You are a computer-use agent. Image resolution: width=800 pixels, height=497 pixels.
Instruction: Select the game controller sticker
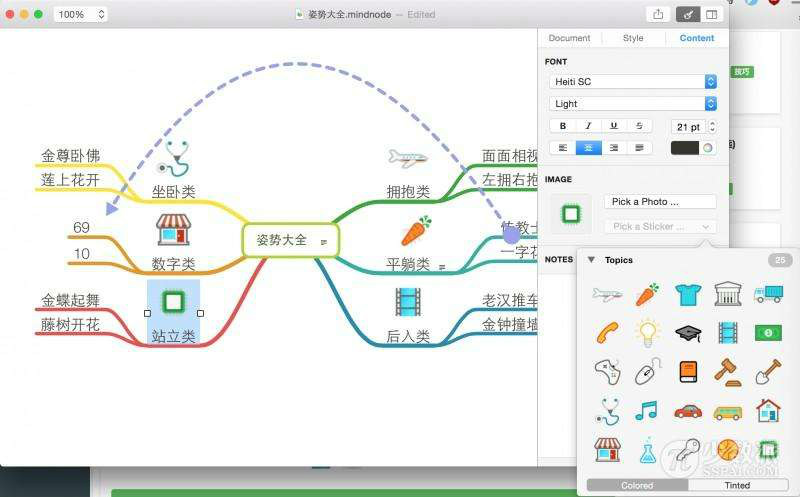pos(607,372)
